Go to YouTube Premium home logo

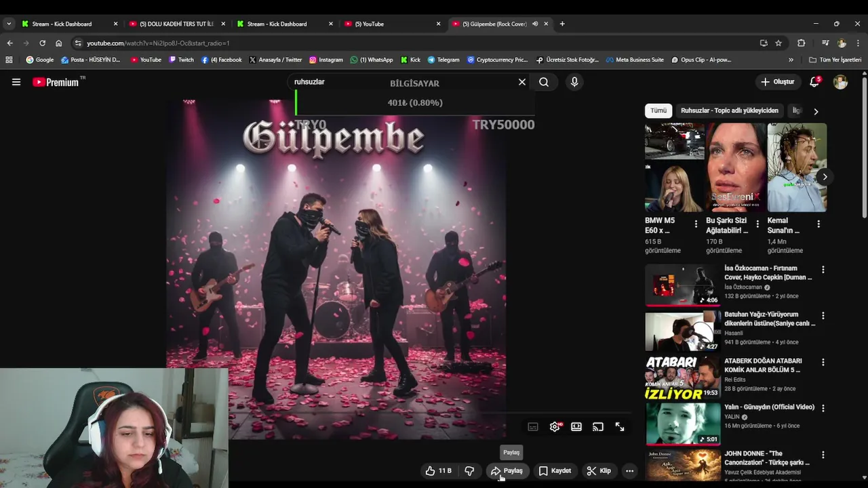point(56,82)
